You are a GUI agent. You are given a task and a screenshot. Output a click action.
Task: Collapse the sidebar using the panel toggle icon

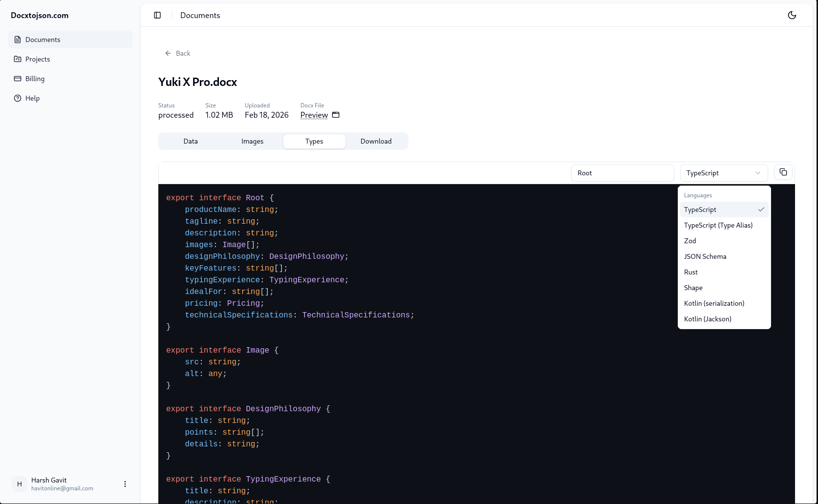point(157,15)
